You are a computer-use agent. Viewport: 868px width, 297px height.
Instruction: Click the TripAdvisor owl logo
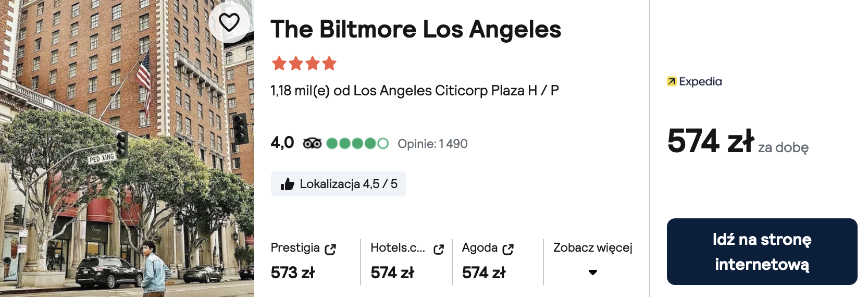click(312, 143)
